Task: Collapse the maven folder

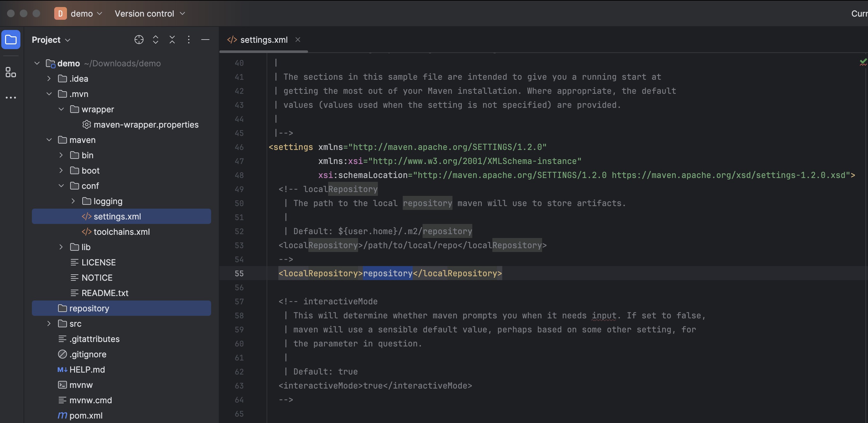Action: point(49,140)
